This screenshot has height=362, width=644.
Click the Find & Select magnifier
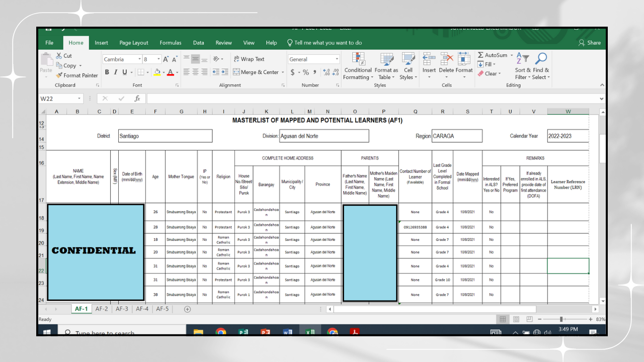point(541,59)
